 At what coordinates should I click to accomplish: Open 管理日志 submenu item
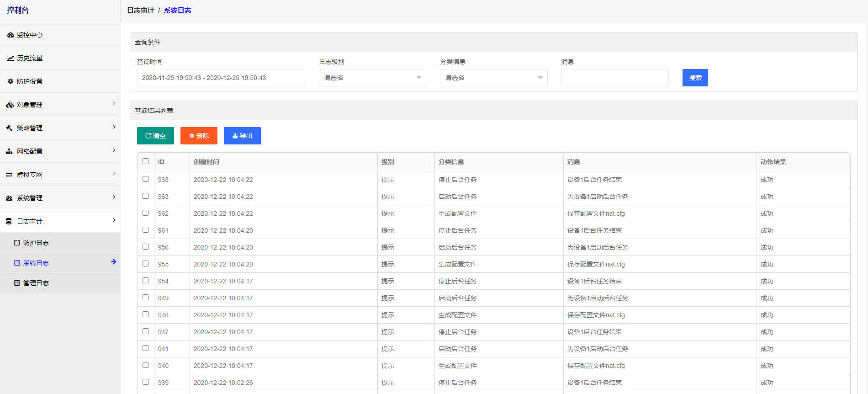tap(60, 283)
